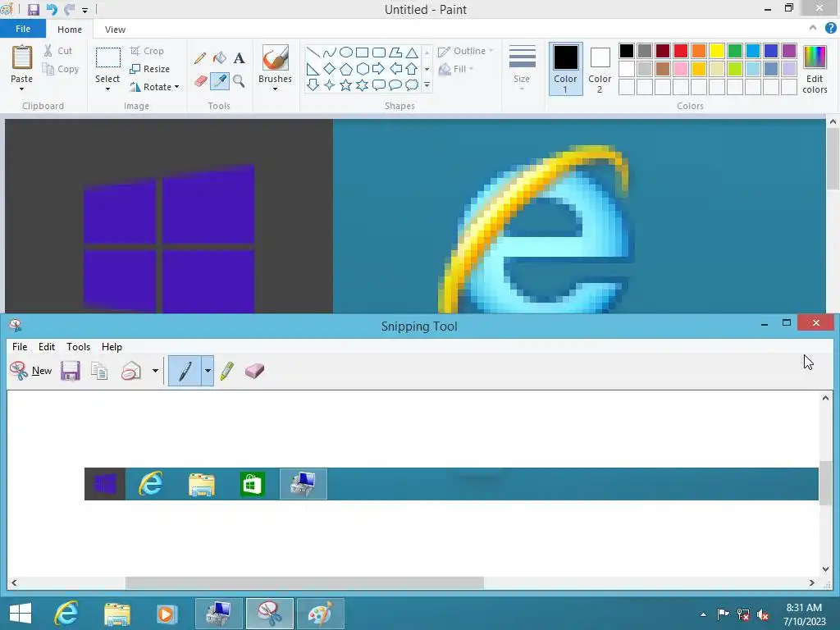Open Internet Explorer from taskbar

[66, 614]
